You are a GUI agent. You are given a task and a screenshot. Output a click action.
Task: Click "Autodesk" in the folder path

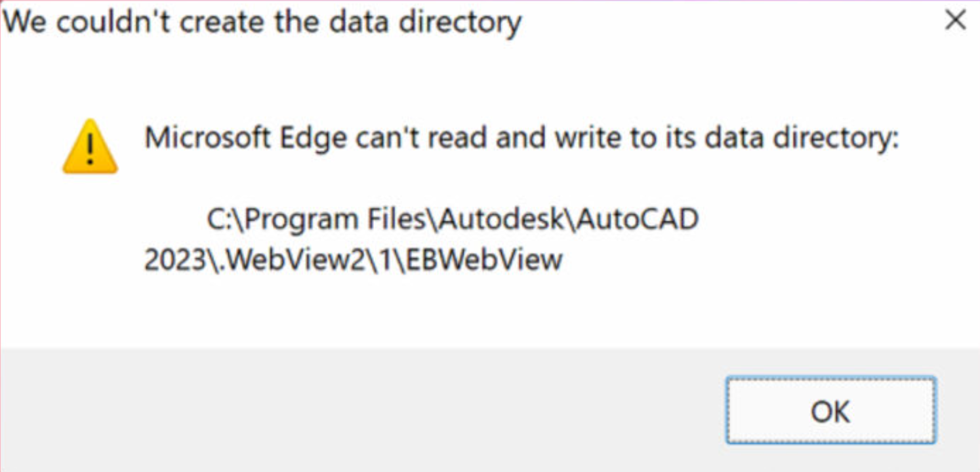coord(501,220)
